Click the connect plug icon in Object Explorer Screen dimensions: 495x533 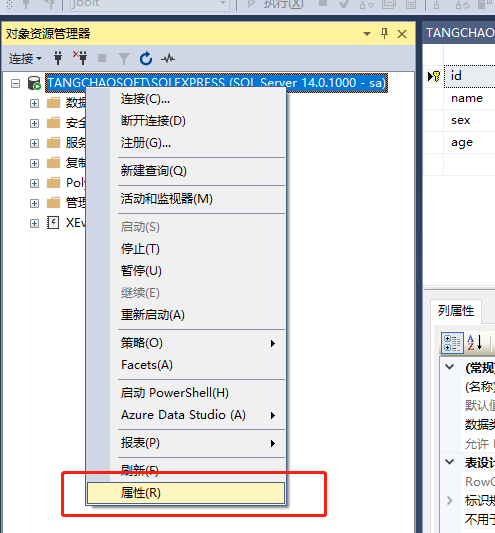point(58,58)
